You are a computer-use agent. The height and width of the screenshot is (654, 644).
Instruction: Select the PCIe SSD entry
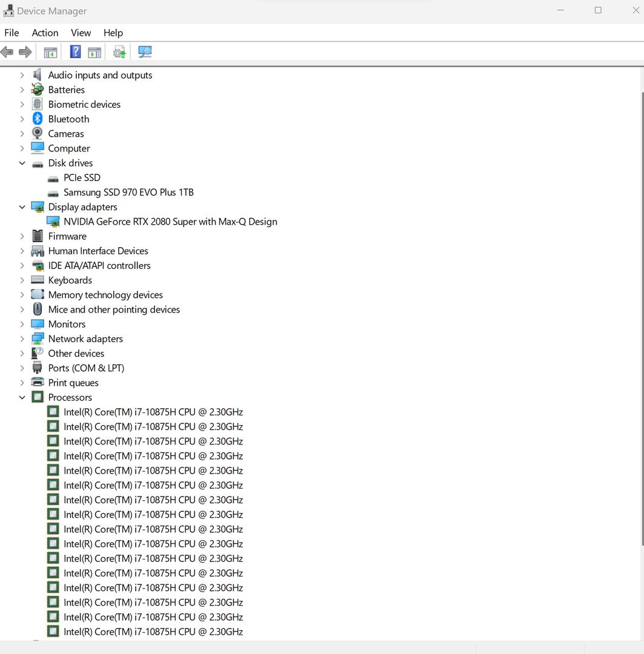tap(82, 177)
